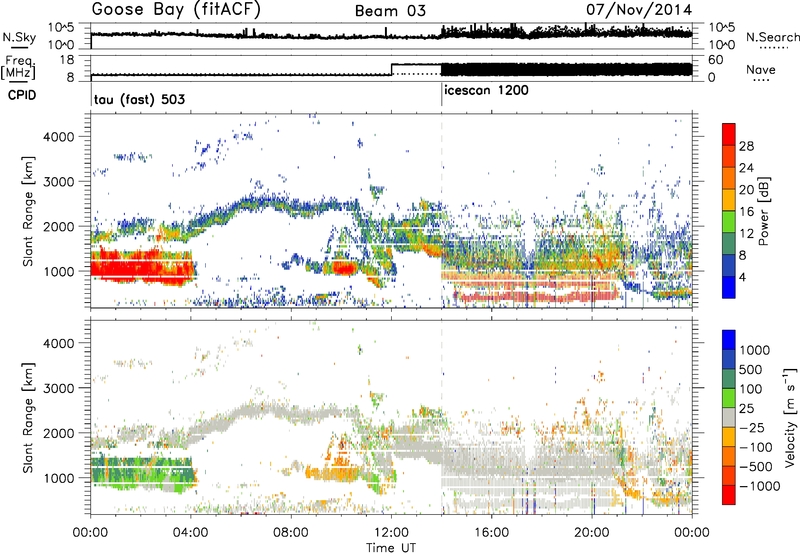Click the Velocity panel's "Slant Range [km]" axis title
The width and height of the screenshot is (800, 554).
(x=28, y=417)
